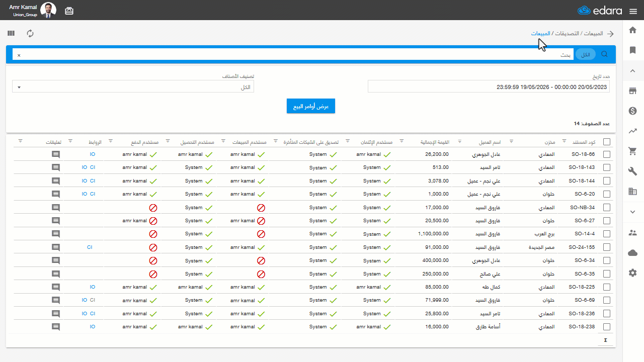The image size is (644, 362).
Task: Open the bookmarks sidebar icon
Action: tap(633, 50)
